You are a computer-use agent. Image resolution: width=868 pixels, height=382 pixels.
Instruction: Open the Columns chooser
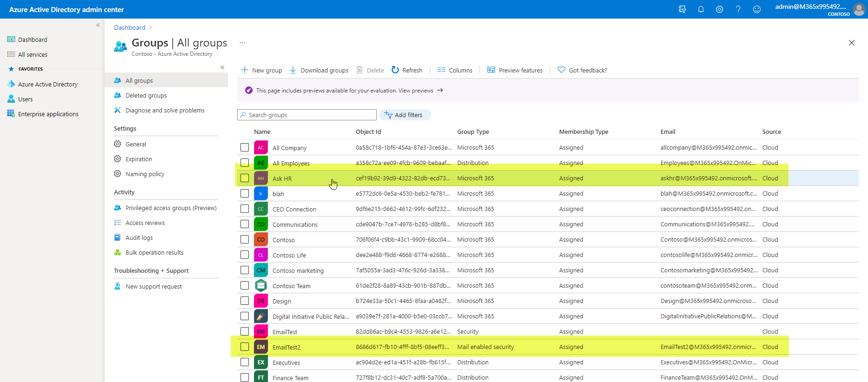click(455, 70)
